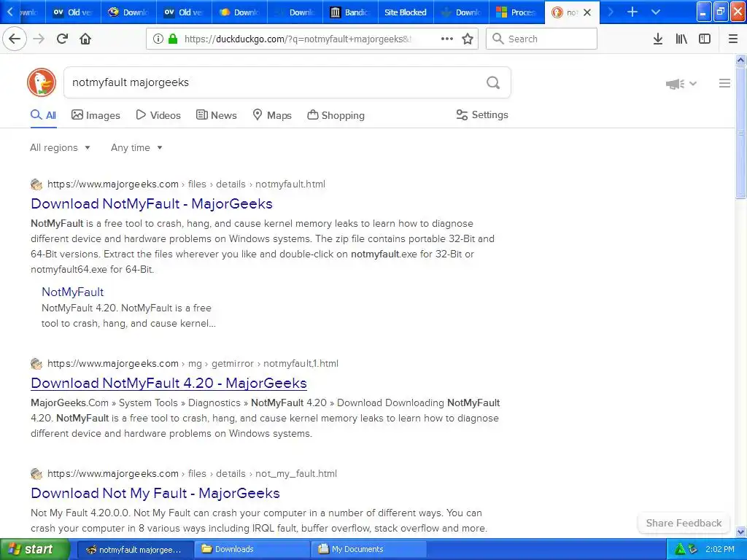Focus the Firefox Search box

tap(542, 39)
